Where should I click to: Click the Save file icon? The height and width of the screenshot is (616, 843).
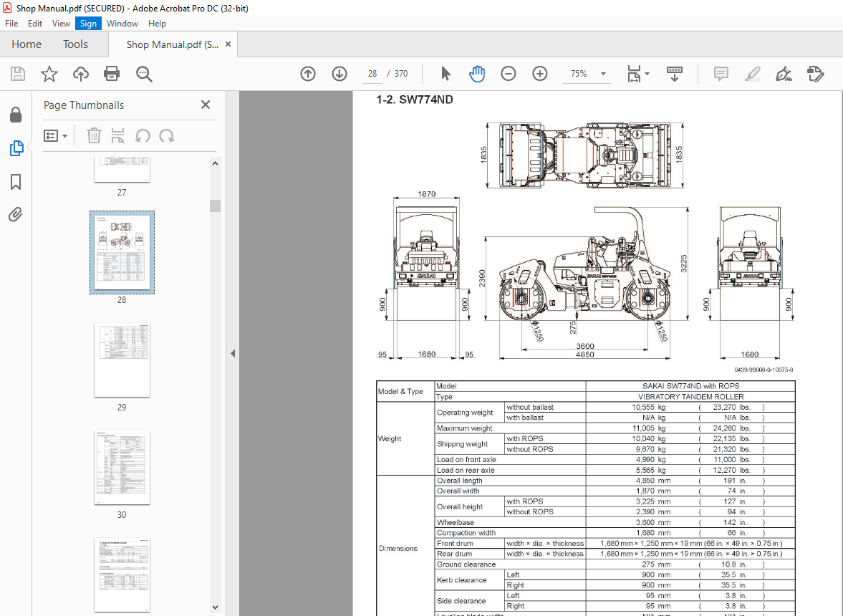tap(18, 74)
